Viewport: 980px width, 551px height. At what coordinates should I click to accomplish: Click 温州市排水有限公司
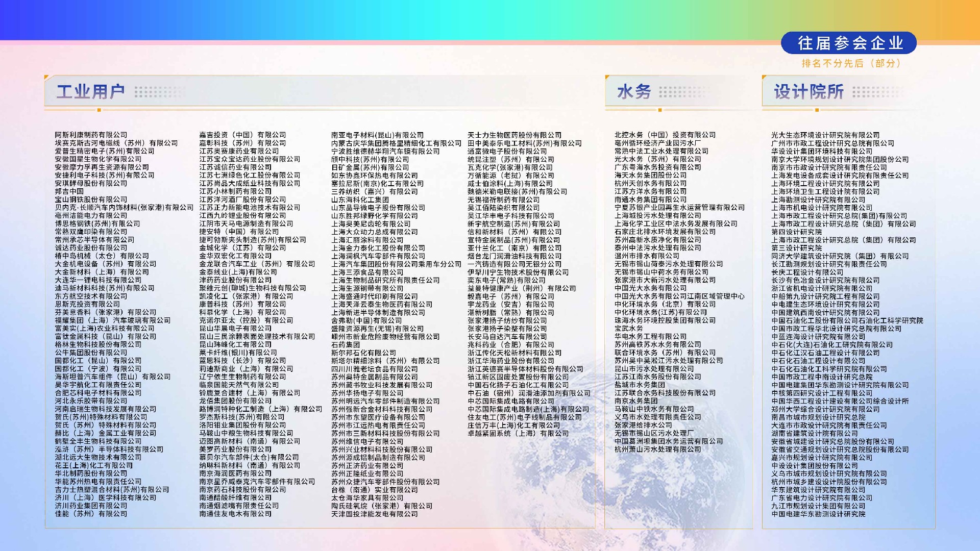648,256
